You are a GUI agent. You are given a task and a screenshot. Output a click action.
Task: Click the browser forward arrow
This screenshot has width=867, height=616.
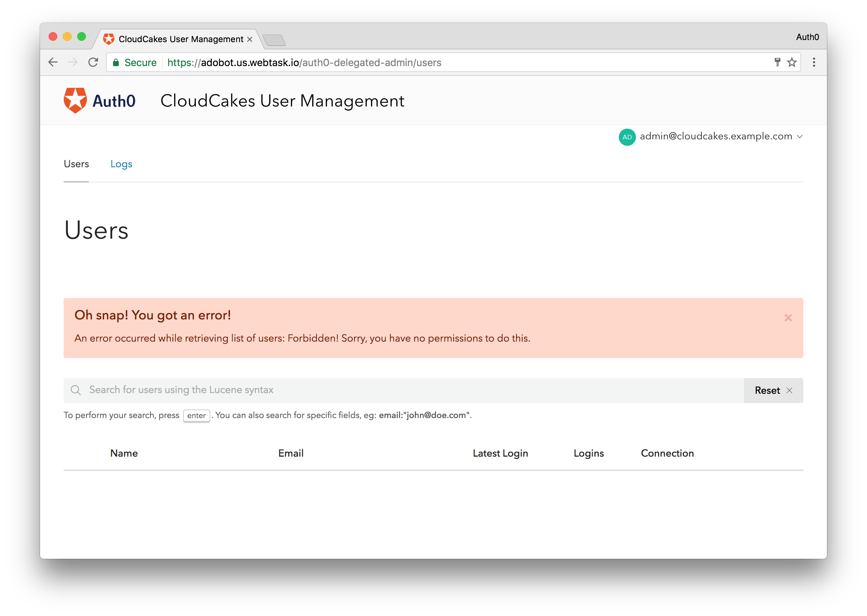73,62
